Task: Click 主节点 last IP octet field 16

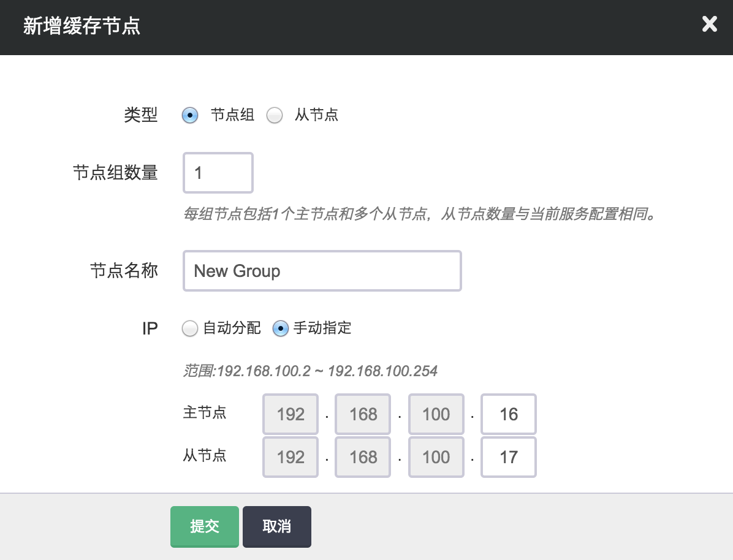Action: (509, 415)
